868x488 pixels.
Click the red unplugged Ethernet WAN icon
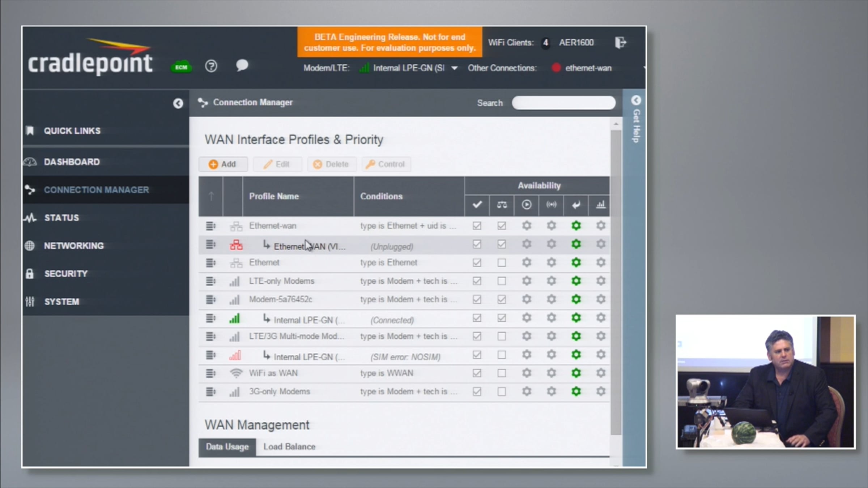pos(236,245)
